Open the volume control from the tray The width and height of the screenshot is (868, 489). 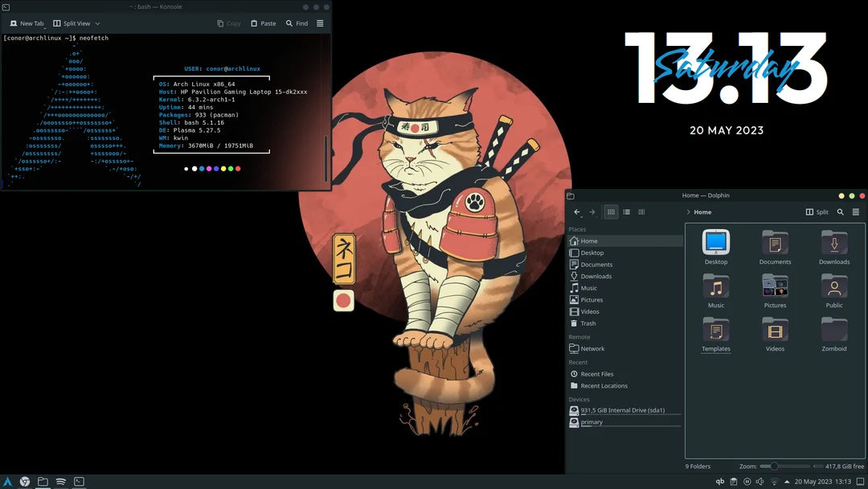pos(759,481)
